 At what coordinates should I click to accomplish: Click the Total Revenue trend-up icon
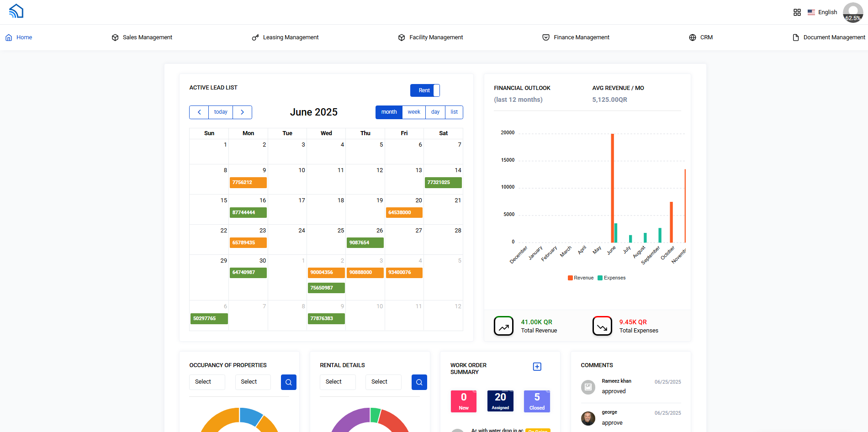[x=503, y=326]
